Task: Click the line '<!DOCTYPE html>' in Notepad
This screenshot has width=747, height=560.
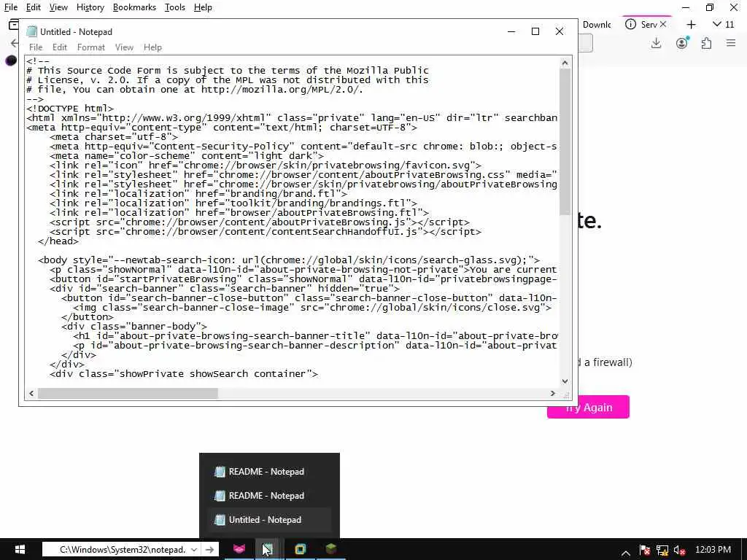Action: (71, 109)
